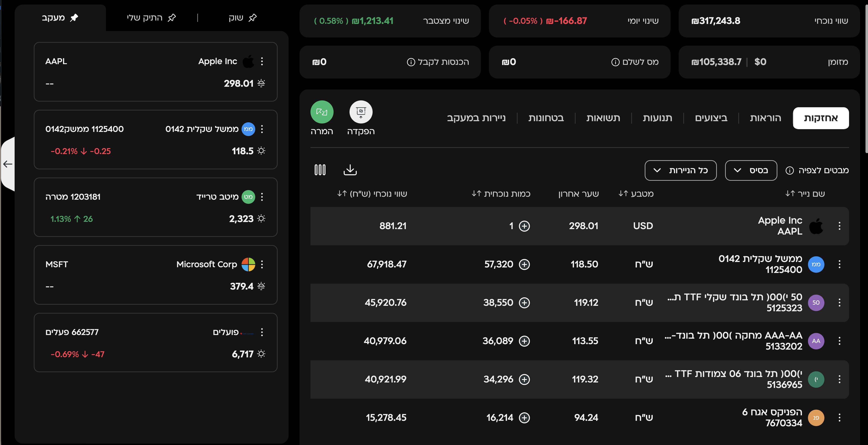Click the שינוי מצטבר summary card
868x445 pixels.
click(x=390, y=21)
